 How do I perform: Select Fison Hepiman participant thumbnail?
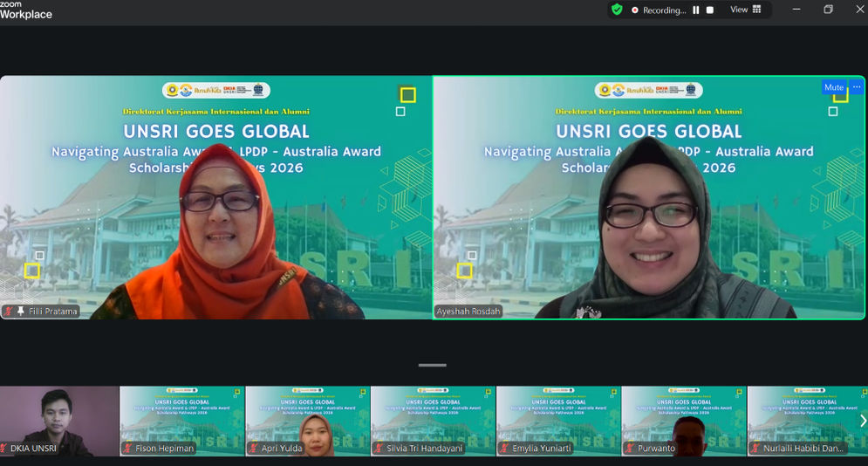point(181,419)
